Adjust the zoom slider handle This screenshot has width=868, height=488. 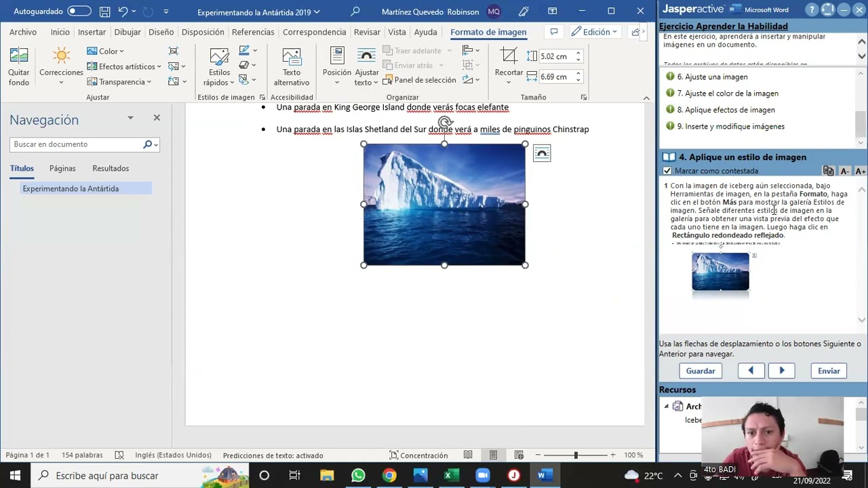point(576,455)
